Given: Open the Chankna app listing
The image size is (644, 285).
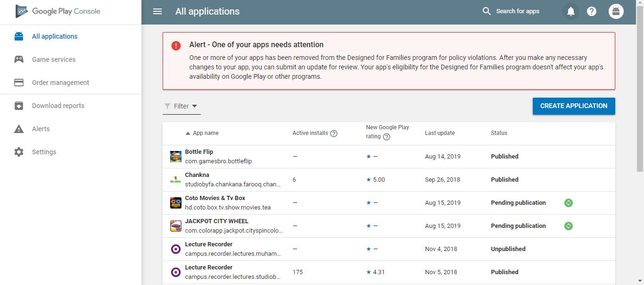Looking at the screenshot, I should point(197,175).
